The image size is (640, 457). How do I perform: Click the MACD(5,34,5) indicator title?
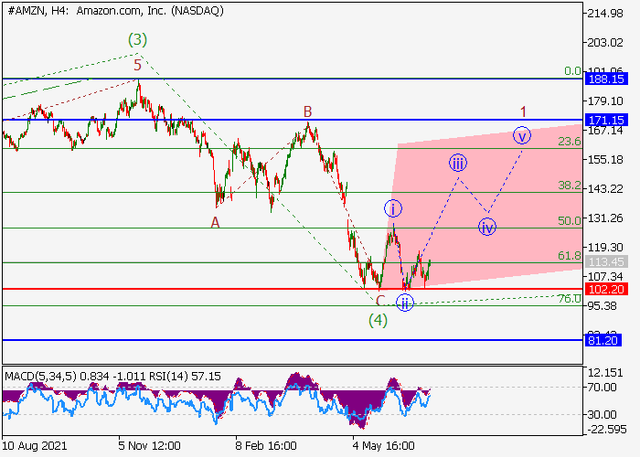point(40,376)
